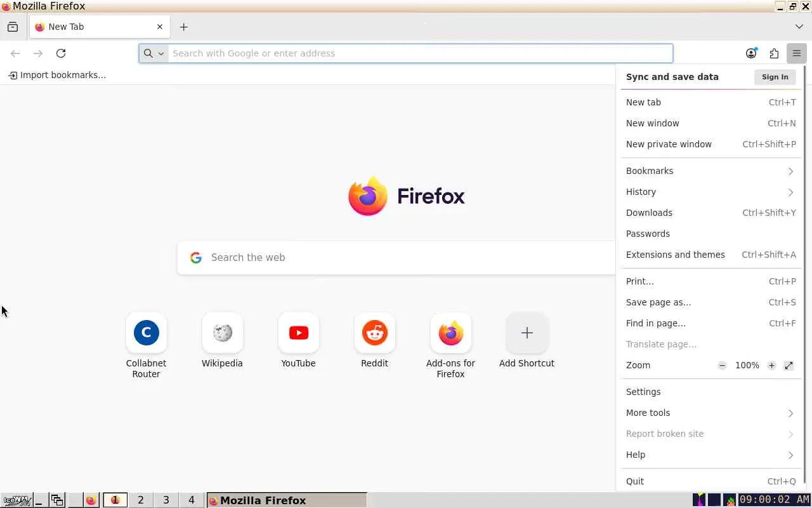
Task: Zoom in with the plus button
Action: (x=771, y=365)
